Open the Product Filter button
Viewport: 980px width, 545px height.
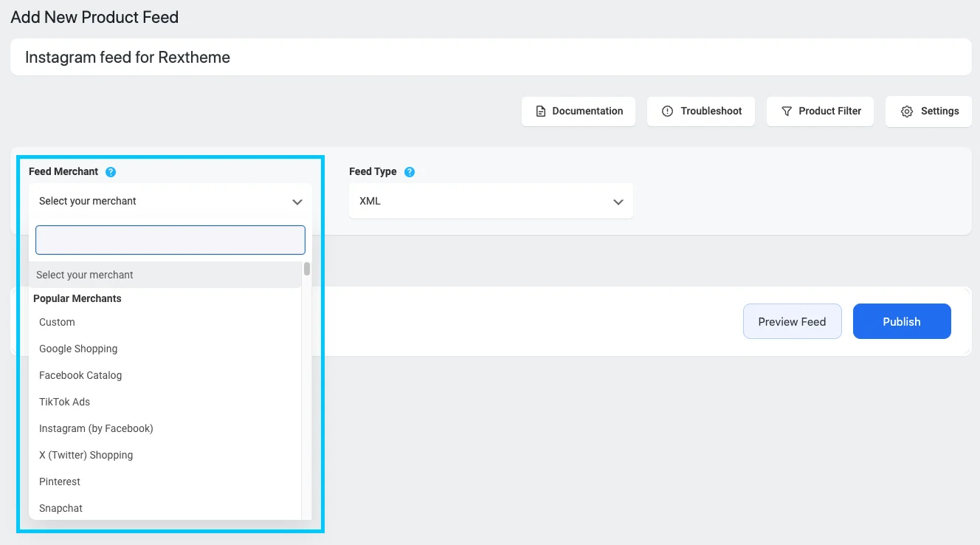[821, 112]
